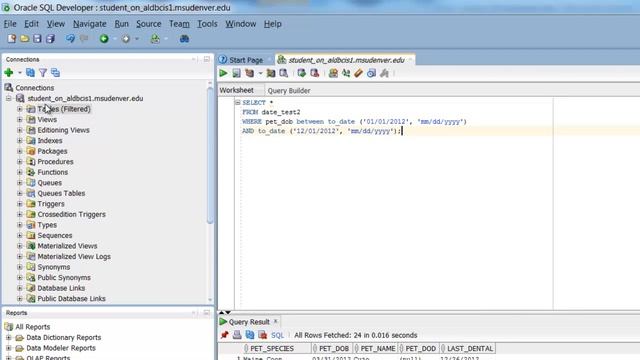
Task: Click the printer icon in Query Result
Action: (x=237, y=335)
